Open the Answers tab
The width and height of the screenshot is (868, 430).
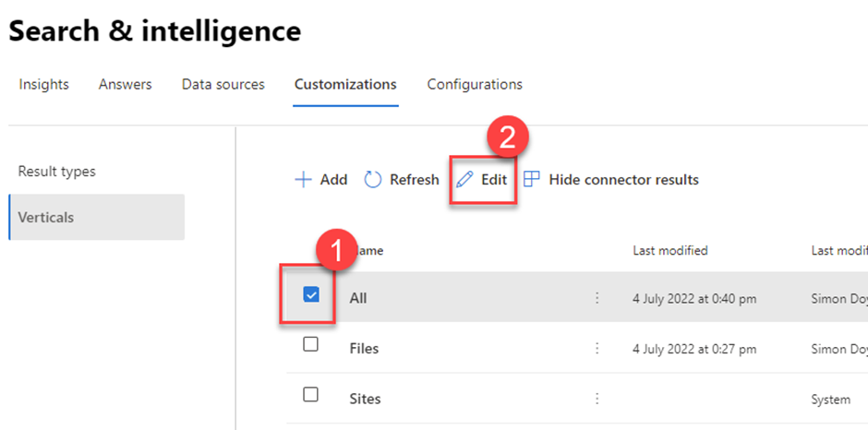tap(126, 85)
